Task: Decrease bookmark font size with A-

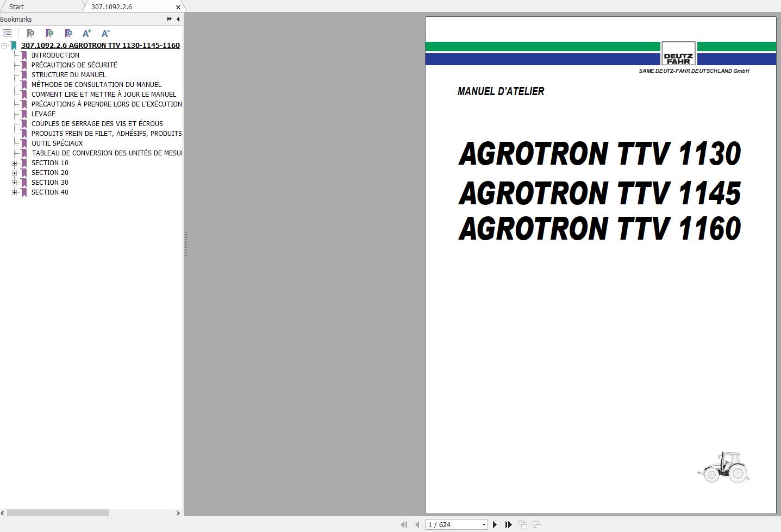Action: (106, 33)
